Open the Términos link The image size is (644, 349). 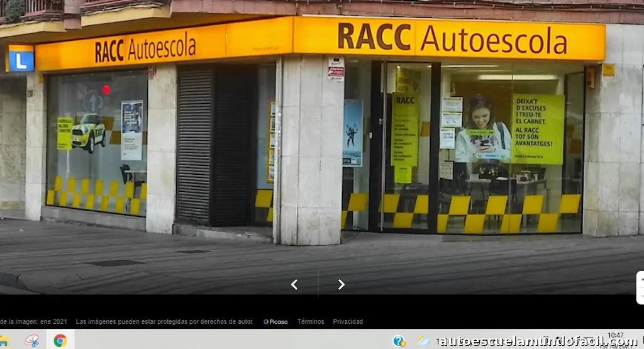(x=311, y=321)
